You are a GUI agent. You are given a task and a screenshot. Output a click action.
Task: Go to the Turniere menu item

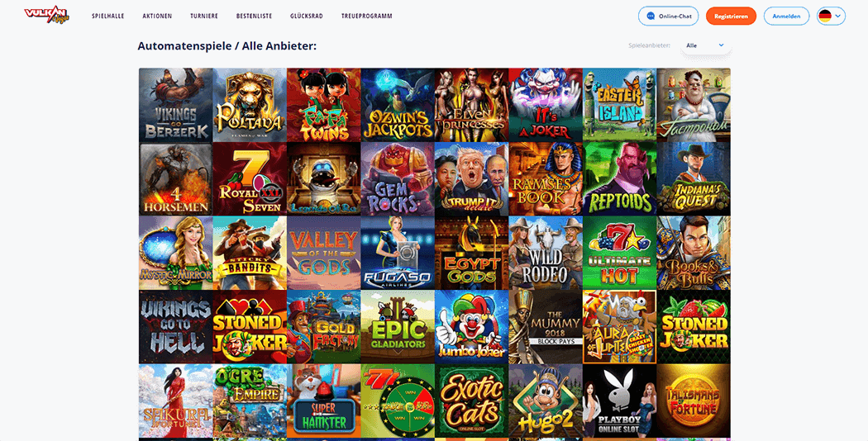coord(203,16)
